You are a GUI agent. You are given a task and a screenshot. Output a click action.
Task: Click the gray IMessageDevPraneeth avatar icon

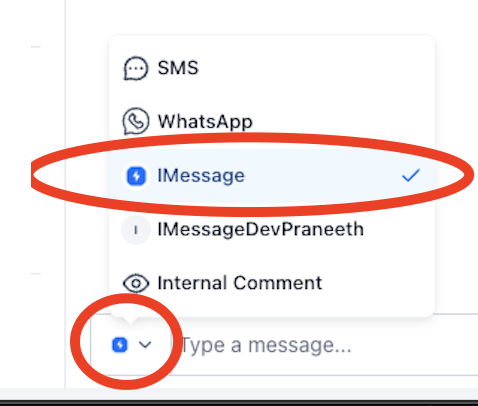(135, 230)
